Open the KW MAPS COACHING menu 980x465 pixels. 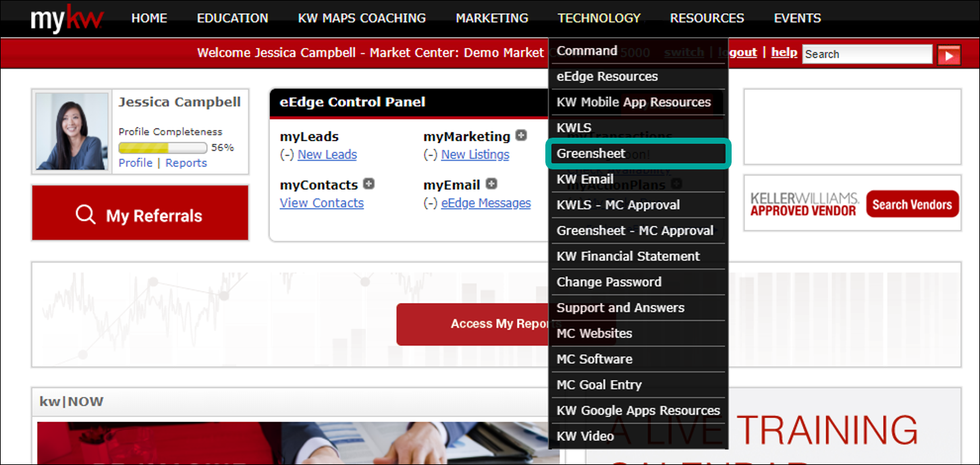click(362, 18)
